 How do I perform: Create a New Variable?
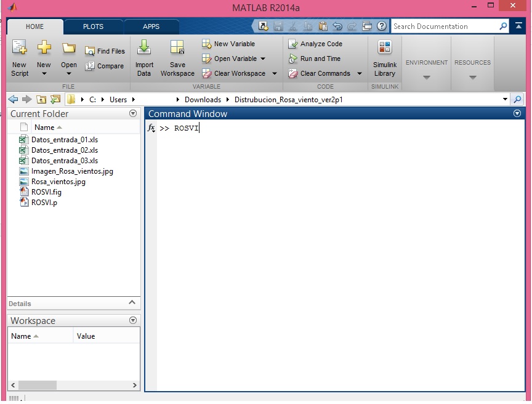(x=228, y=44)
